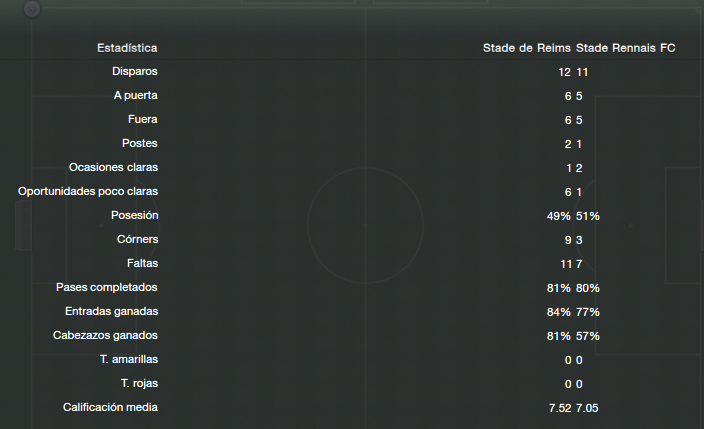The height and width of the screenshot is (429, 704).
Task: Click the faint round icon at top-left corner
Action: tap(32, 9)
